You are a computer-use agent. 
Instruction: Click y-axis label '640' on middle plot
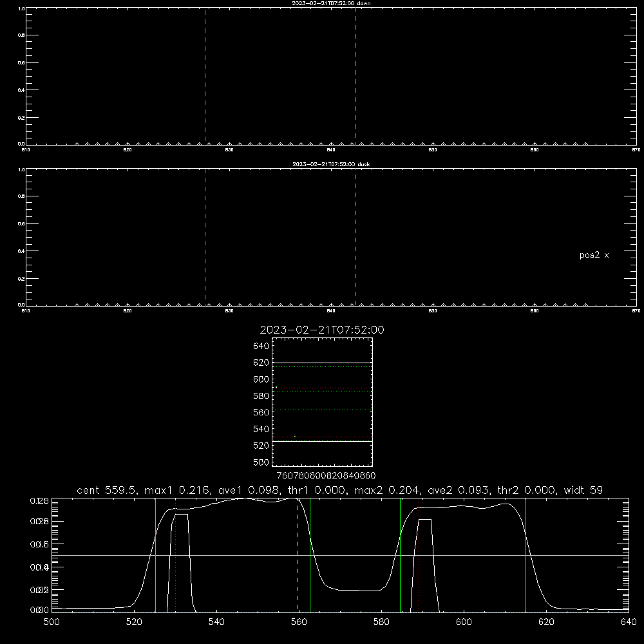click(x=261, y=346)
